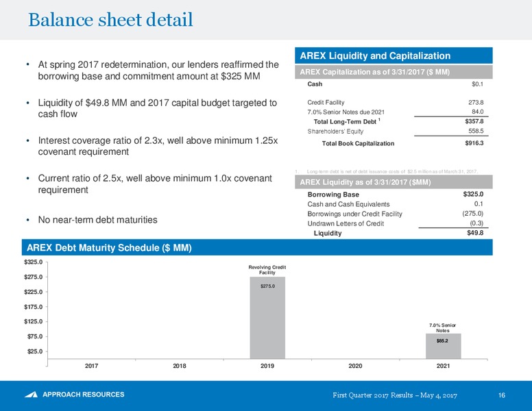532x411 pixels.
Task: Click Total Book Capitalization value $916.3
Action: [x=474, y=143]
